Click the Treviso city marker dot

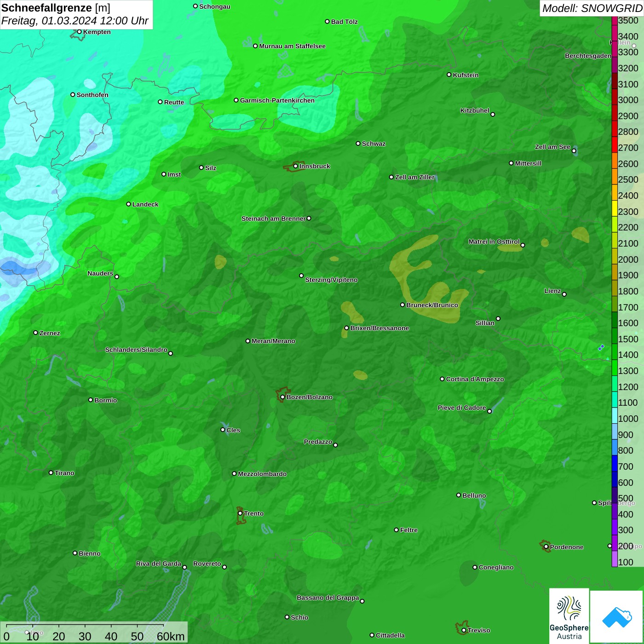[464, 630]
